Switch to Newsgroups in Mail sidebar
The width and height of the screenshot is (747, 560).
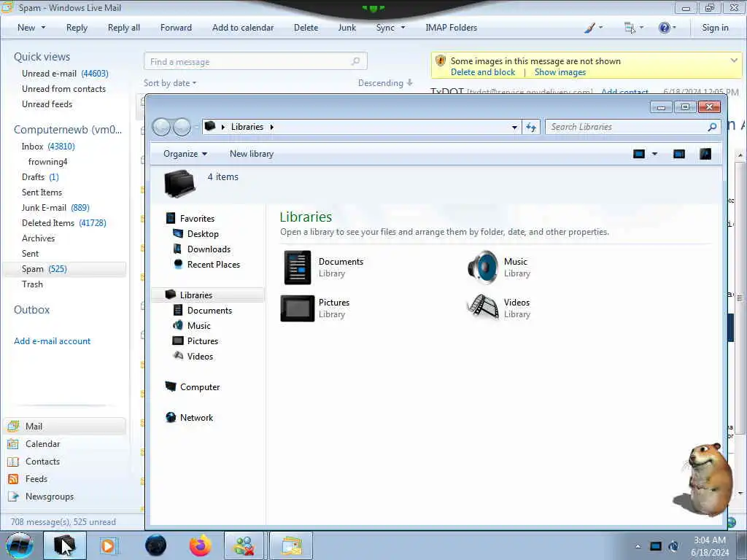50,497
